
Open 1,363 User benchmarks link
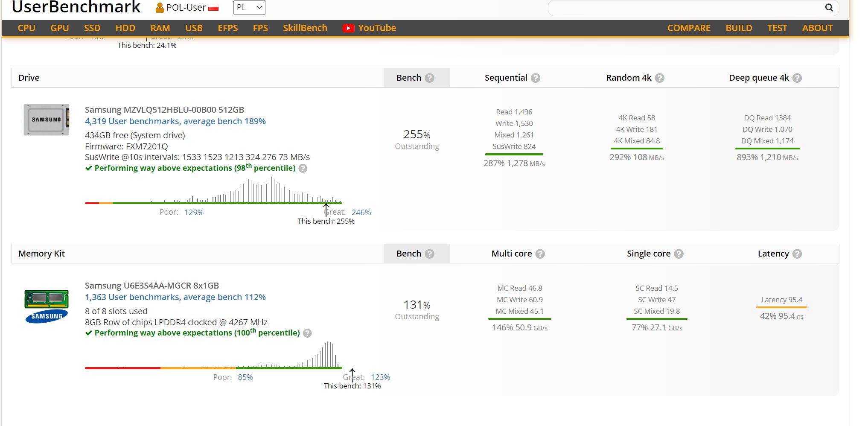pyautogui.click(x=175, y=297)
